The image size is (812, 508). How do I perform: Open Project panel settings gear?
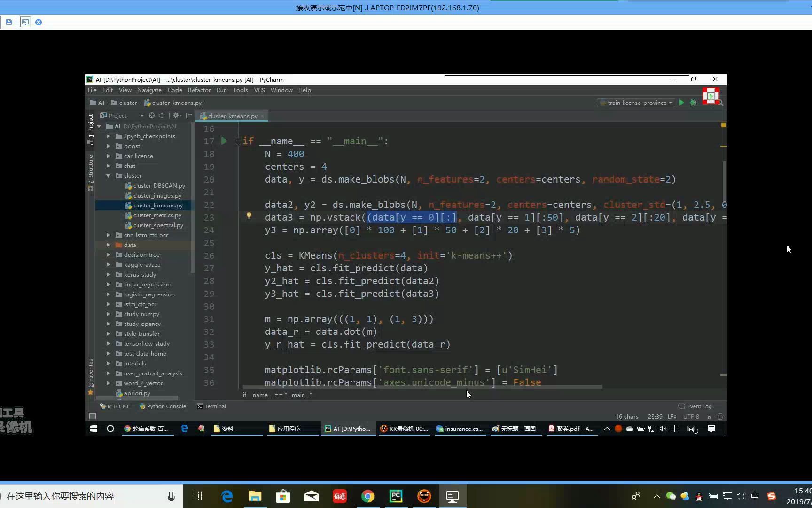point(176,115)
